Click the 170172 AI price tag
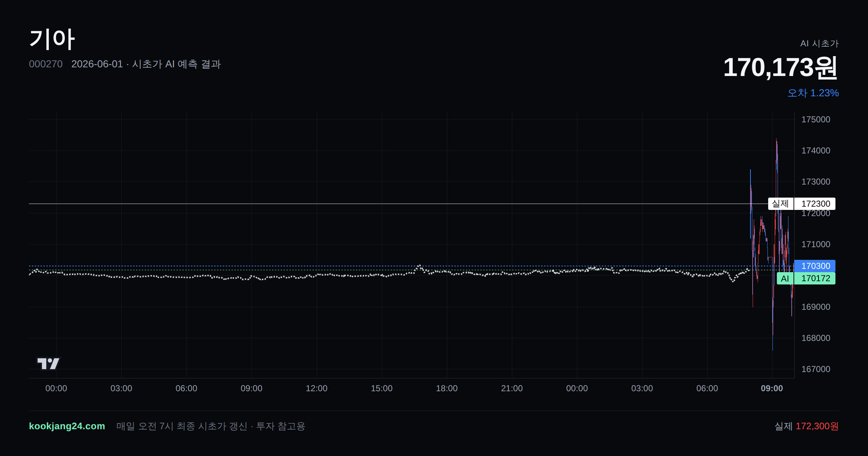The image size is (868, 456). tap(815, 278)
